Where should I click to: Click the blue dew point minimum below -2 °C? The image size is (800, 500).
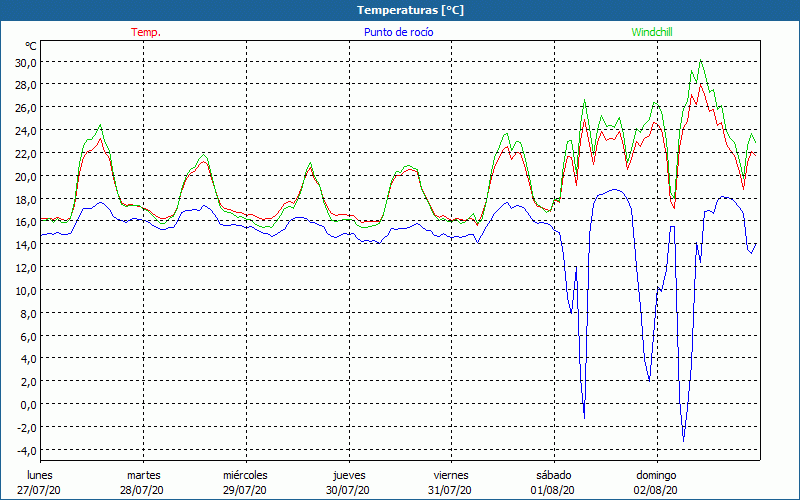point(683,440)
